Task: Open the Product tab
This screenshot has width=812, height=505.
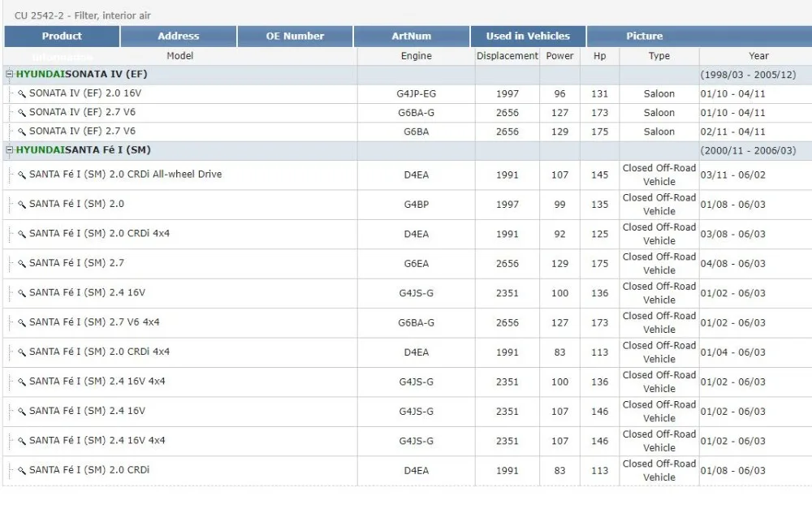Action: coord(62,37)
